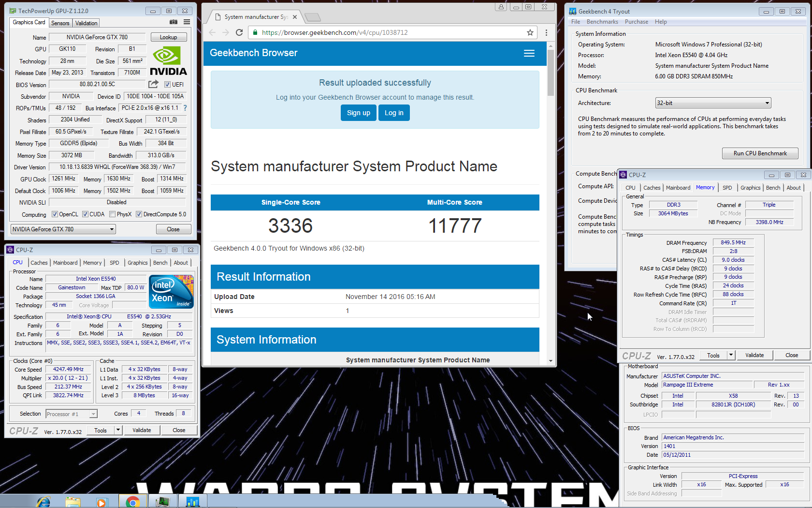The width and height of the screenshot is (812, 508).
Task: Open the Processor #1 selection dropdown
Action: tap(72, 414)
